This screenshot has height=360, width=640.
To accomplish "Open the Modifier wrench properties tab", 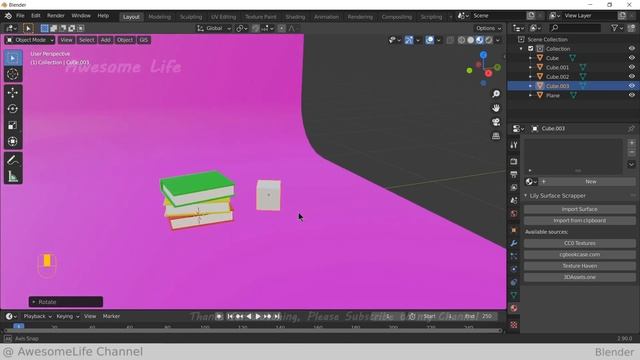I will (x=514, y=243).
